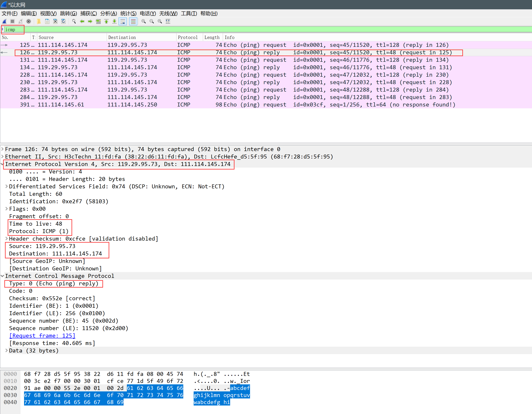Expand the Ethernet II tree node
Image resolution: width=532 pixels, height=414 pixels.
2,156
